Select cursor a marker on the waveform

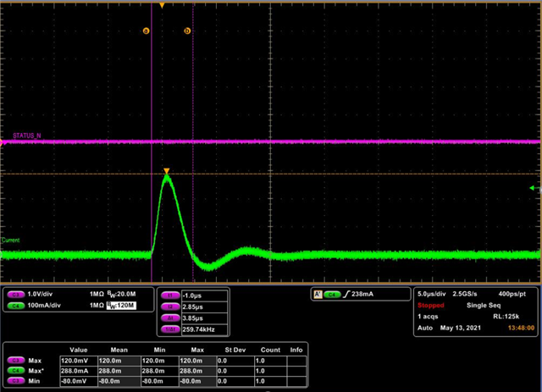click(x=146, y=31)
